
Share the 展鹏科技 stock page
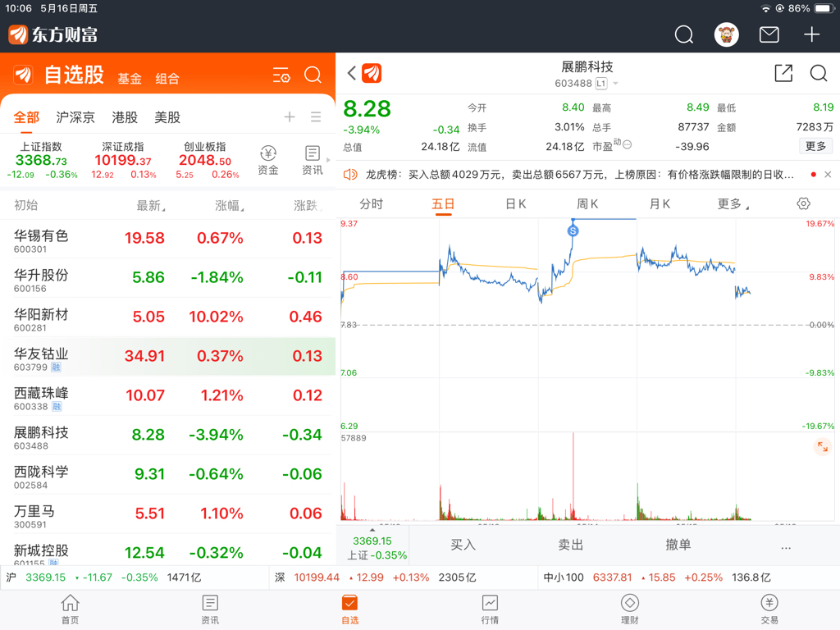click(783, 73)
